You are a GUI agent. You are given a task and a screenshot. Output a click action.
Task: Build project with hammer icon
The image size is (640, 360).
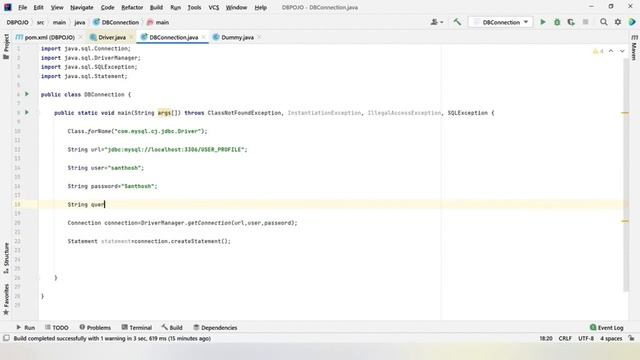point(457,22)
